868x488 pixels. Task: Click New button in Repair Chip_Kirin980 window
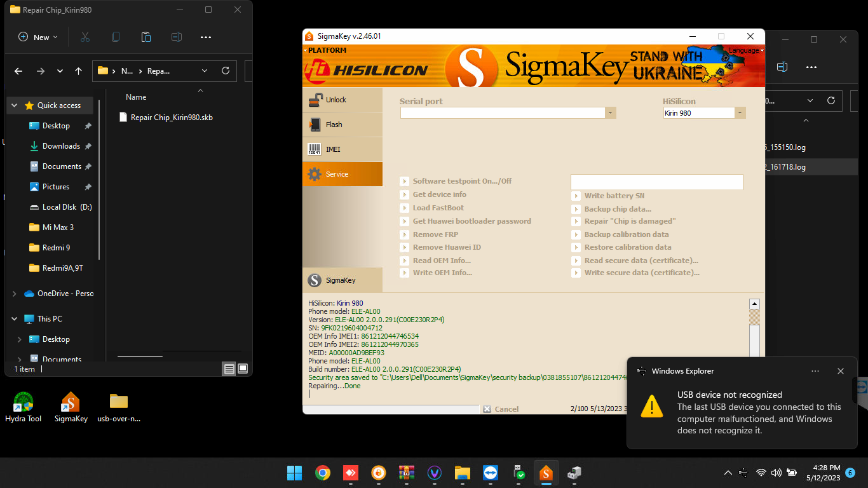[38, 37]
